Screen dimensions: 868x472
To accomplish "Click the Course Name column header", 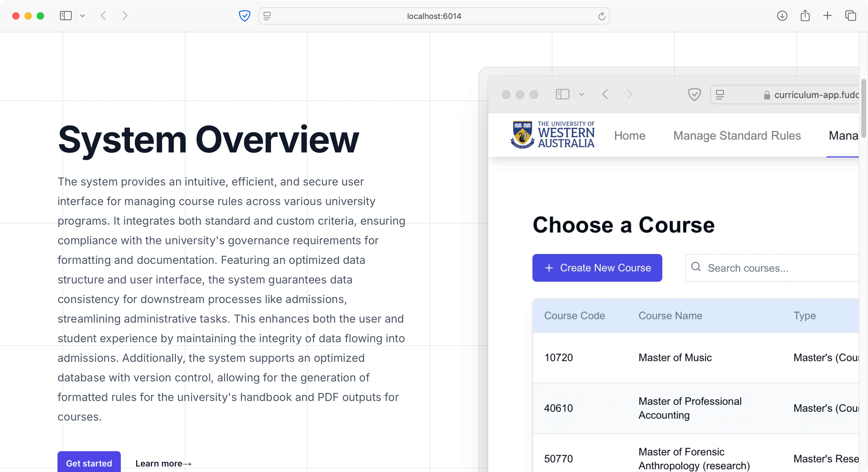I will tap(670, 316).
